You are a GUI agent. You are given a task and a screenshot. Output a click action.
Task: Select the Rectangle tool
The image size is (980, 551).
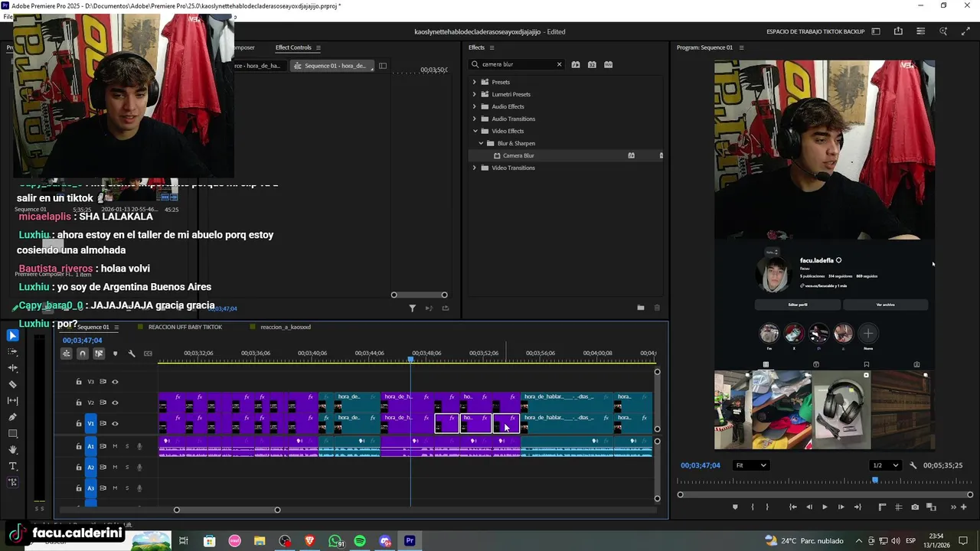pos(12,434)
